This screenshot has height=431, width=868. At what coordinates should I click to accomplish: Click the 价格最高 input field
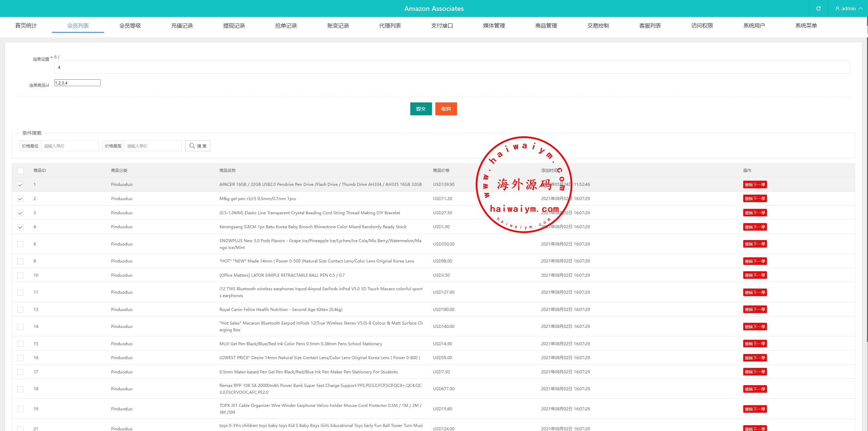[153, 146]
